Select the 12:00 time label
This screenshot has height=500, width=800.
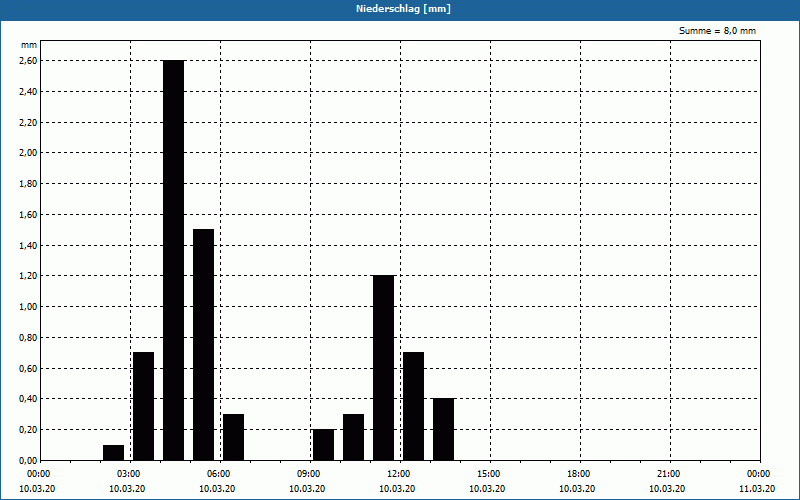(400, 474)
